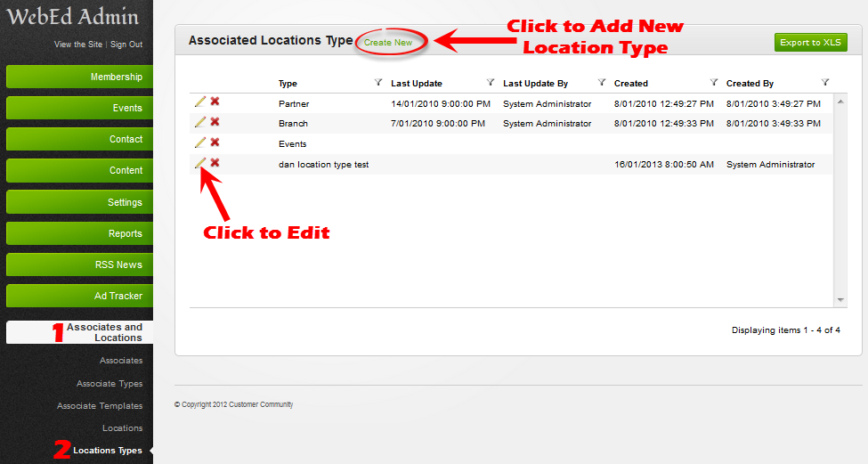Open the Ad Tracker menu

[80, 296]
